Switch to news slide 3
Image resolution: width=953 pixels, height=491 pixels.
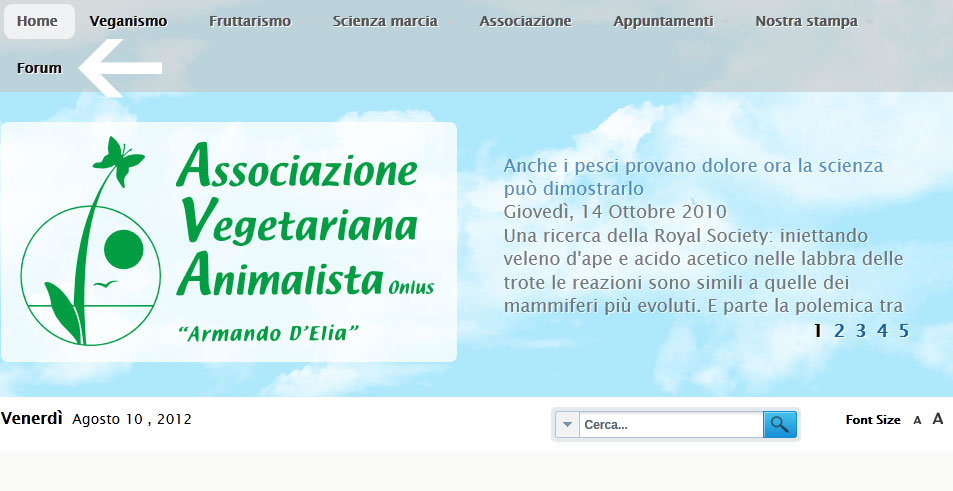pos(861,331)
